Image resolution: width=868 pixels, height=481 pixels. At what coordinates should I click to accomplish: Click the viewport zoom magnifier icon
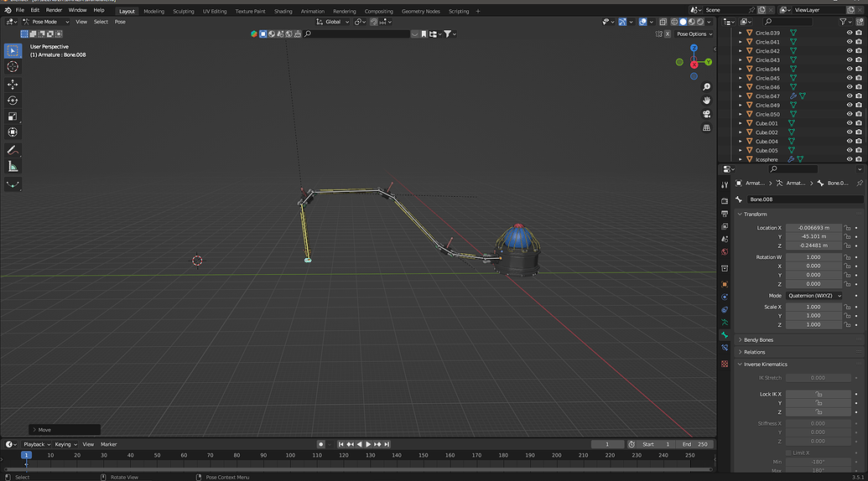click(706, 87)
